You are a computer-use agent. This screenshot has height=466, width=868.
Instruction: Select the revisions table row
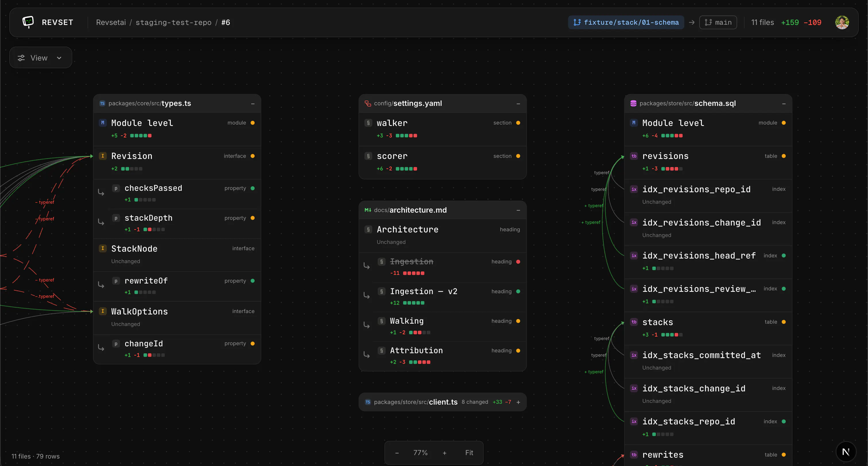(x=708, y=162)
